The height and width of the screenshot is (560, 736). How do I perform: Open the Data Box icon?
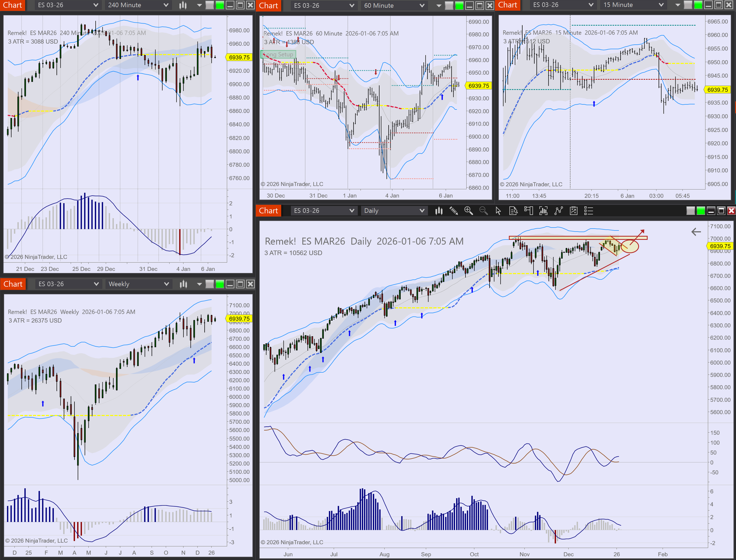513,211
